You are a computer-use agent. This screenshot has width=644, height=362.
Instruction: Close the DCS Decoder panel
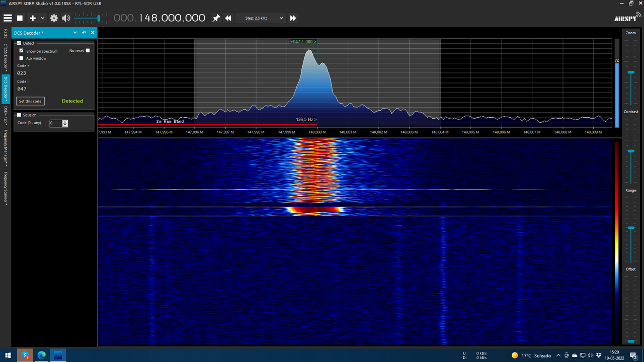93,33
